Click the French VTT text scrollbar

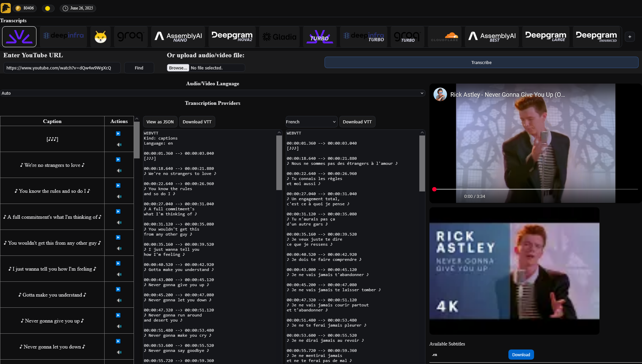click(x=422, y=163)
